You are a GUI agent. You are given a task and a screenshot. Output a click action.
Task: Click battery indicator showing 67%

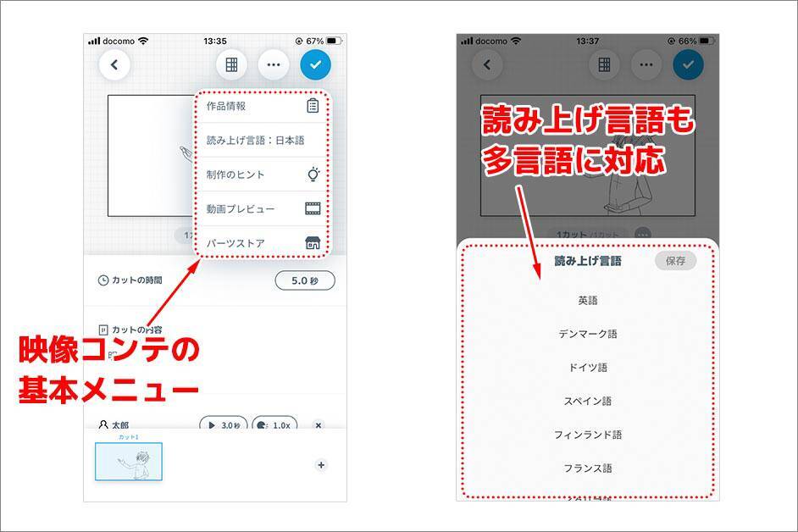319,41
